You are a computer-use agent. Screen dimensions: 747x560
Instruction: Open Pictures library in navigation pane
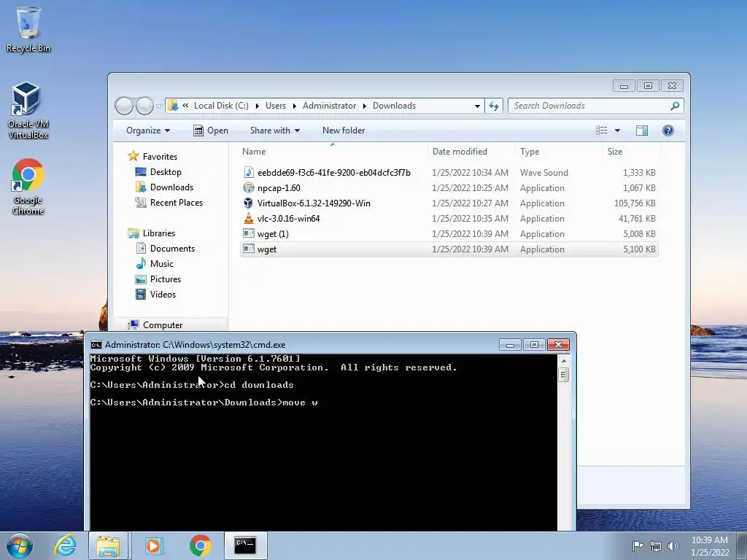point(158,279)
